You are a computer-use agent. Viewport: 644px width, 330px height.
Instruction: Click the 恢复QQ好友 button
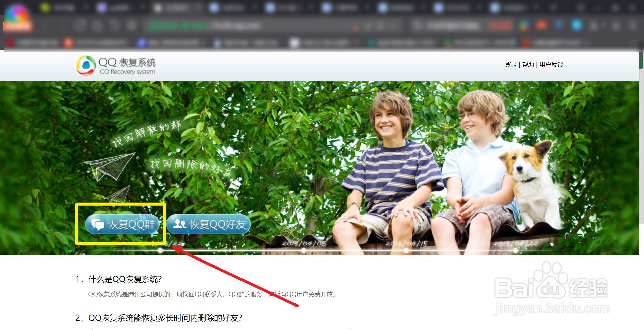(209, 224)
